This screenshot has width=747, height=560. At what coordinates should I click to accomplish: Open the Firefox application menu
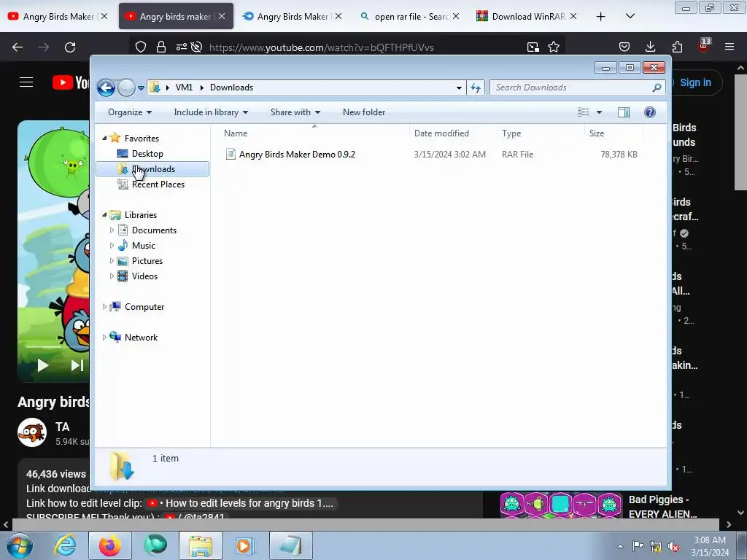(x=729, y=47)
